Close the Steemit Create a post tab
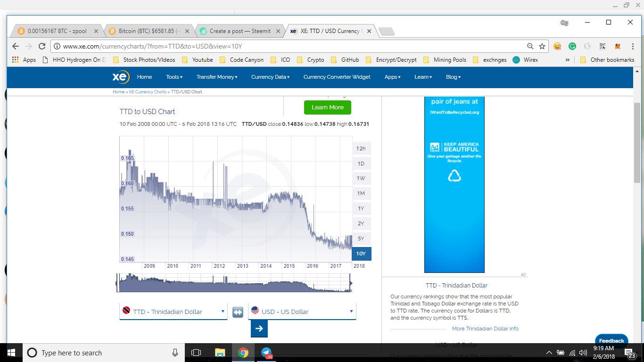The width and height of the screenshot is (644, 362). pyautogui.click(x=279, y=31)
